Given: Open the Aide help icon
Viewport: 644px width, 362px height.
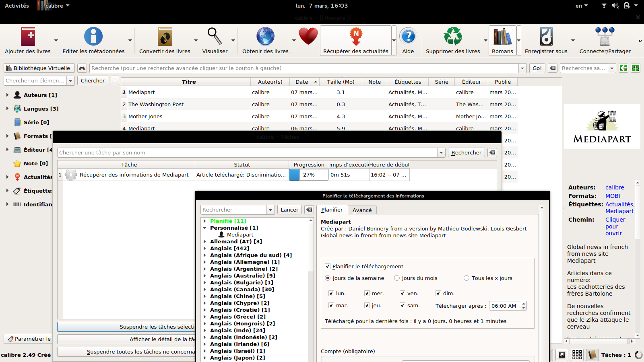Looking at the screenshot, I should pyautogui.click(x=408, y=37).
